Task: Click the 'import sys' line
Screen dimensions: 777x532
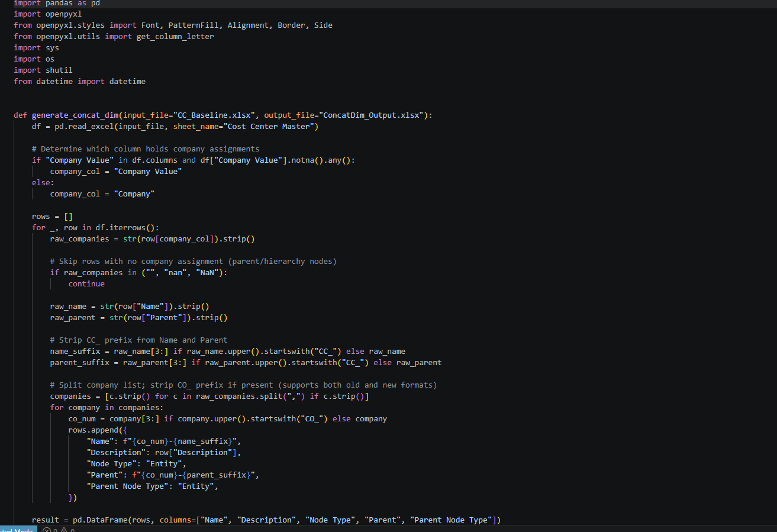Action: [37, 48]
